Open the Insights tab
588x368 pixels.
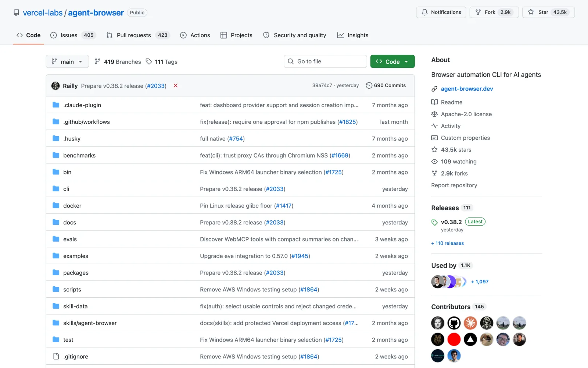coord(353,35)
